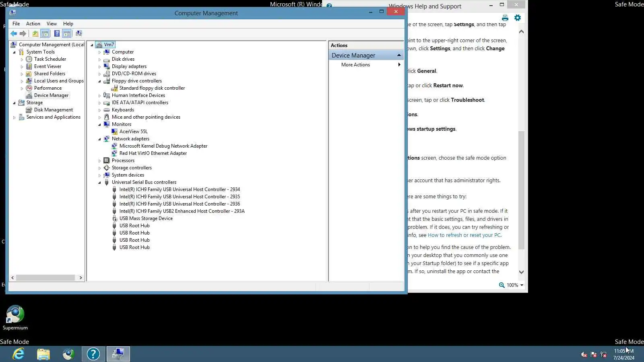The image size is (644, 362).
Task: Go back using the blue Back arrow
Action: click(14, 33)
